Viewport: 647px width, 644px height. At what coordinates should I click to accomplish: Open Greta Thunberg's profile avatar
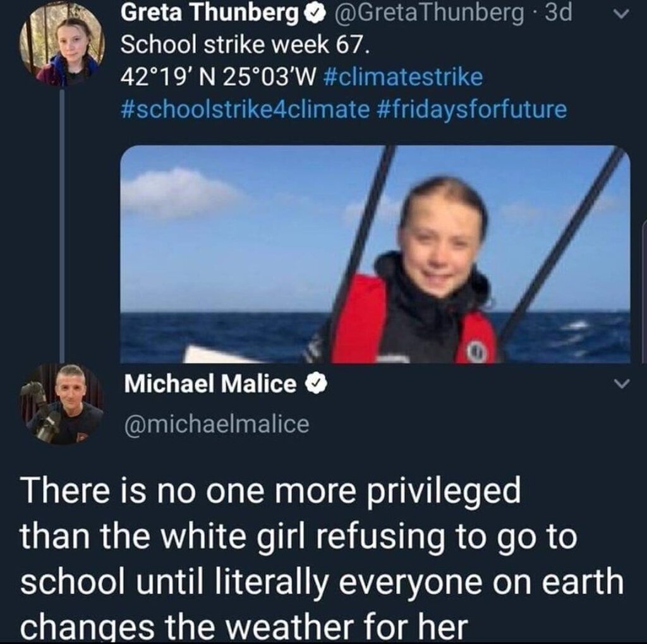coord(62,44)
